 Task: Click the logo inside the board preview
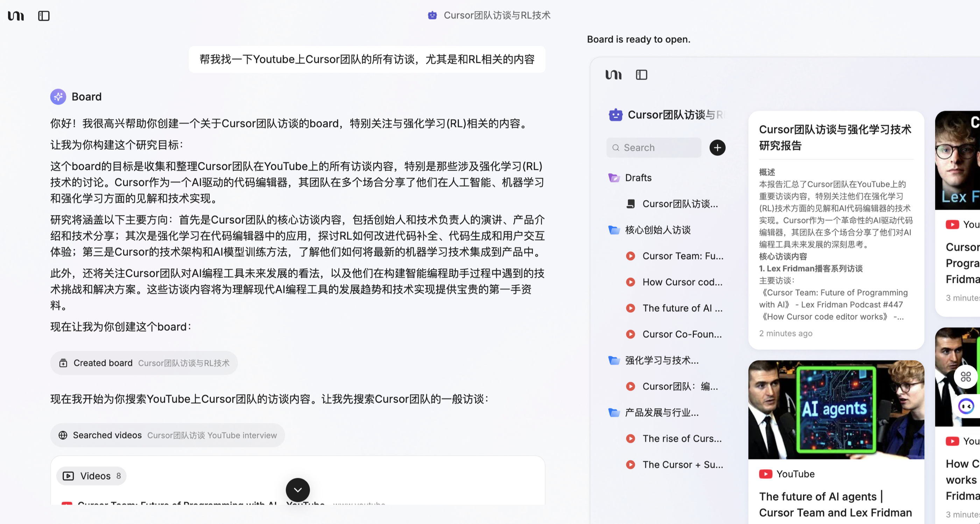pyautogui.click(x=613, y=75)
